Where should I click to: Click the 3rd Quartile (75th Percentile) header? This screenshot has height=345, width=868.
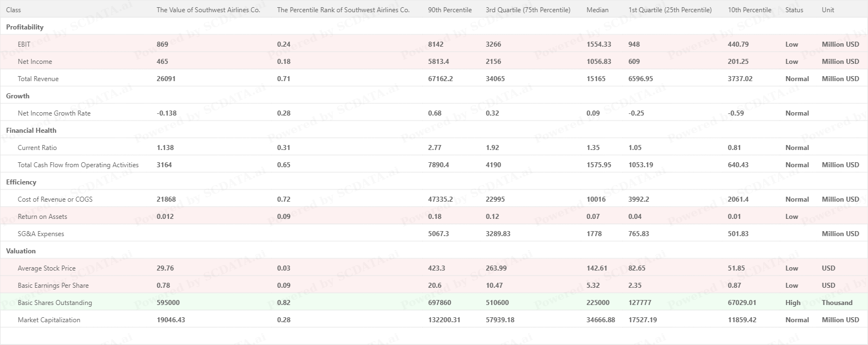tap(528, 10)
